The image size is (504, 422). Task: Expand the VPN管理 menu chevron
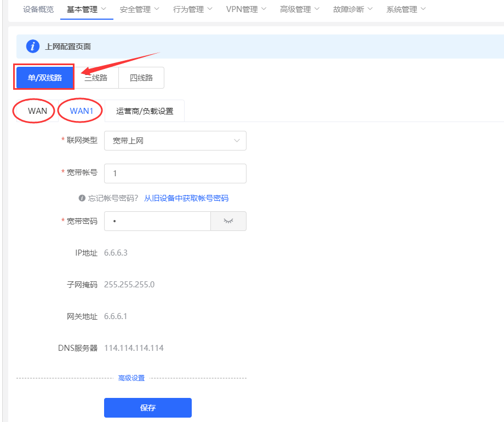coord(264,9)
